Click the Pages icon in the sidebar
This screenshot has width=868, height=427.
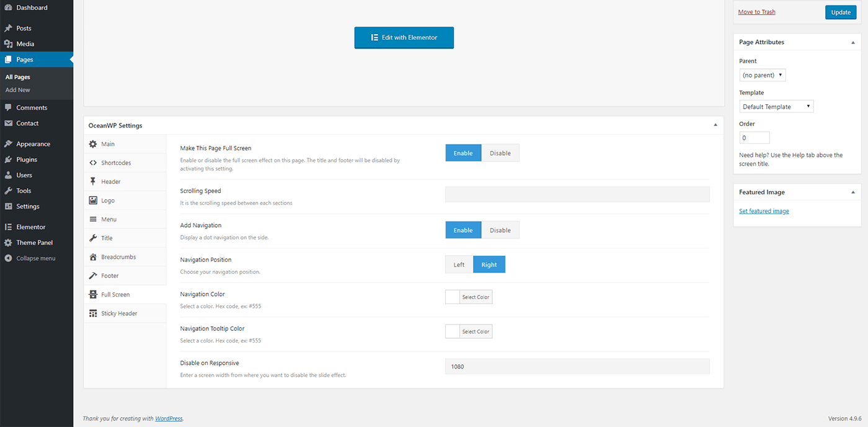[x=8, y=60]
